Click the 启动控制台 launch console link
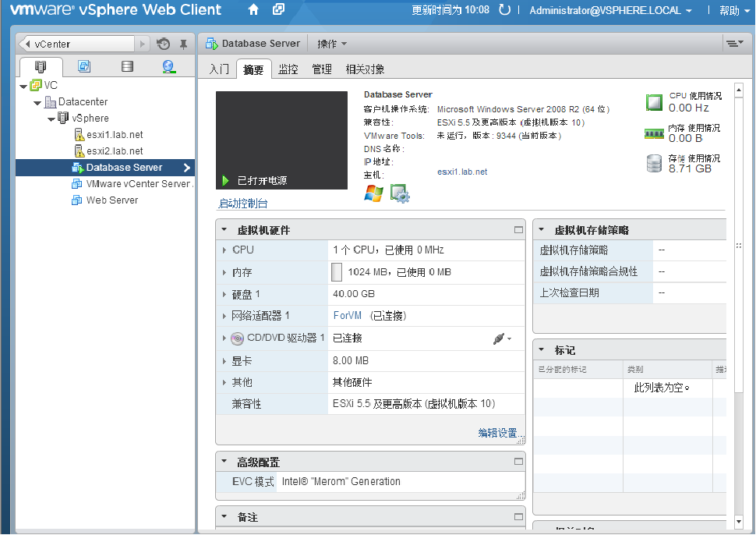Viewport: 756px width, 535px height. point(243,204)
